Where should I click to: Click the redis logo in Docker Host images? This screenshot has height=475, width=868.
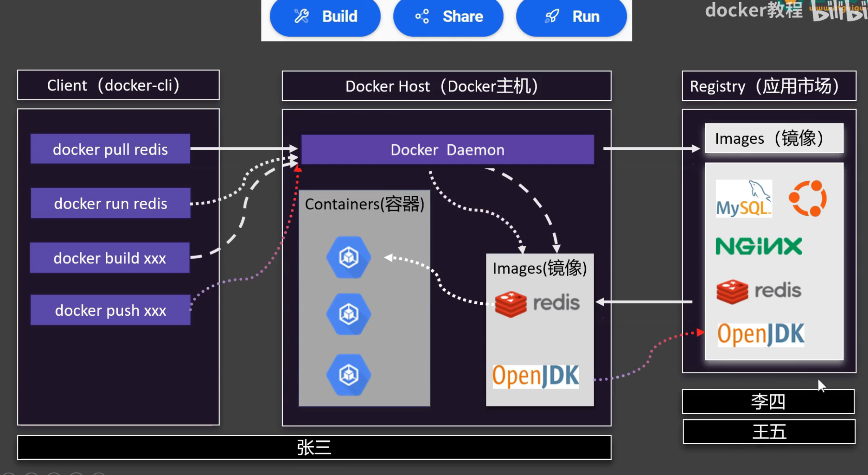click(537, 304)
